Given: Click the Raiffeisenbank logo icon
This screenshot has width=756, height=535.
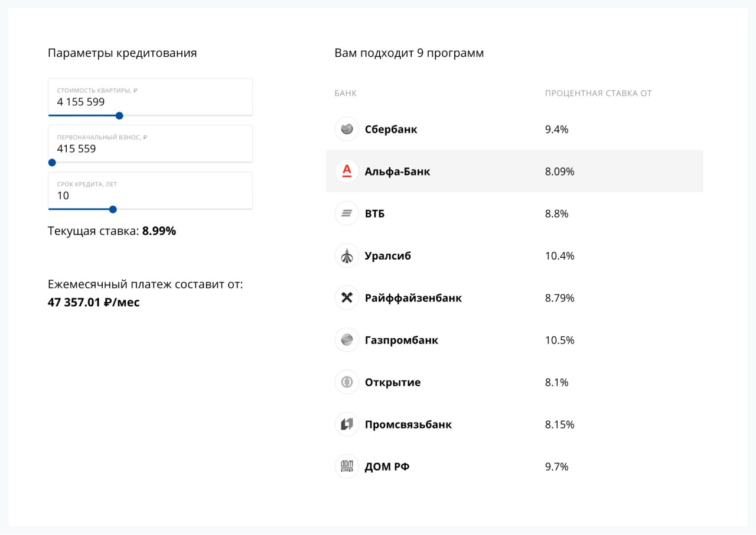Looking at the screenshot, I should (347, 298).
